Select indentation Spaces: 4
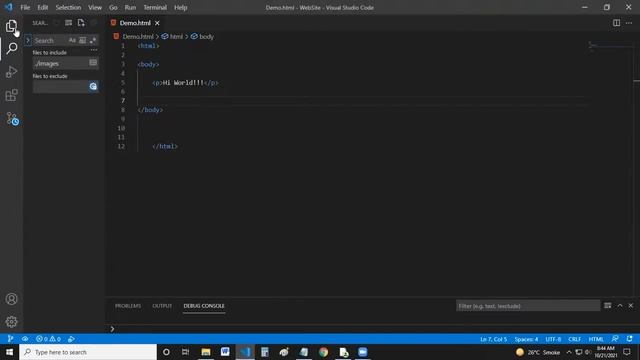Image resolution: width=640 pixels, height=360 pixels. pyautogui.click(x=526, y=339)
